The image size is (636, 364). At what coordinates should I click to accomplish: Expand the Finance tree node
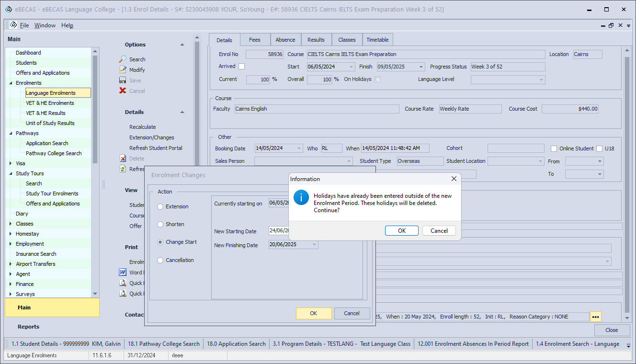click(x=11, y=284)
